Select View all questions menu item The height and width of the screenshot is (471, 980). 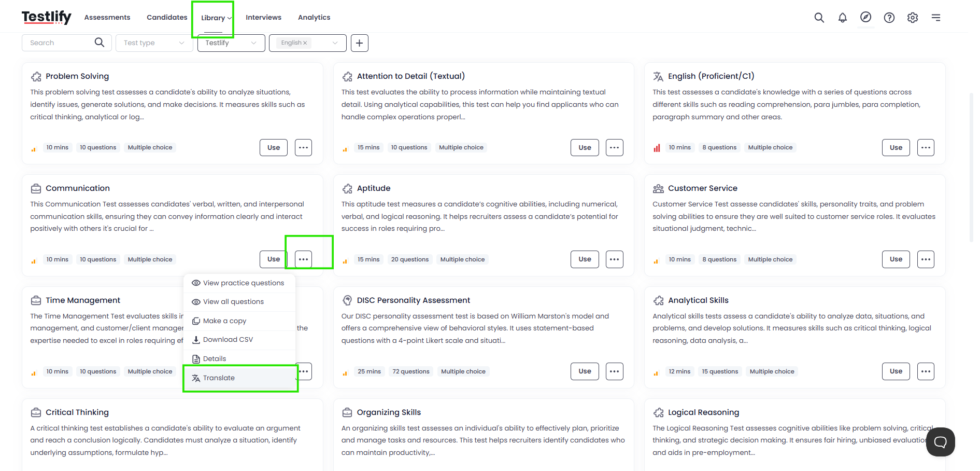(x=239, y=302)
